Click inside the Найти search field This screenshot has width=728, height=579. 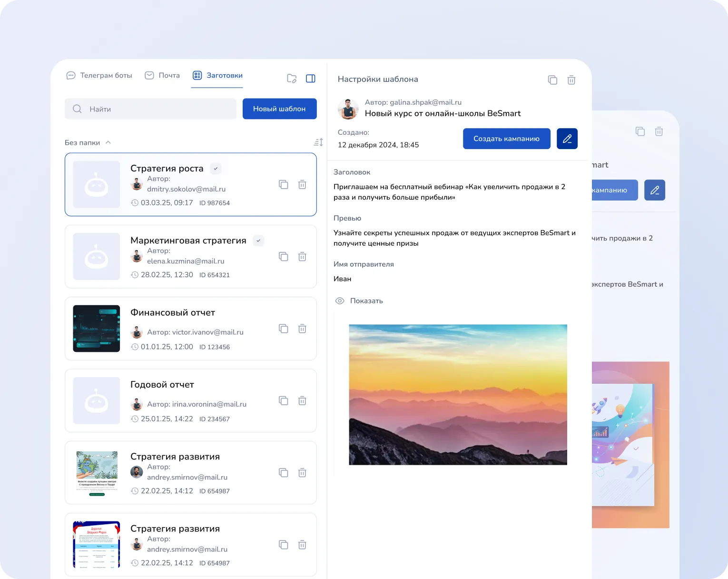pyautogui.click(x=143, y=109)
